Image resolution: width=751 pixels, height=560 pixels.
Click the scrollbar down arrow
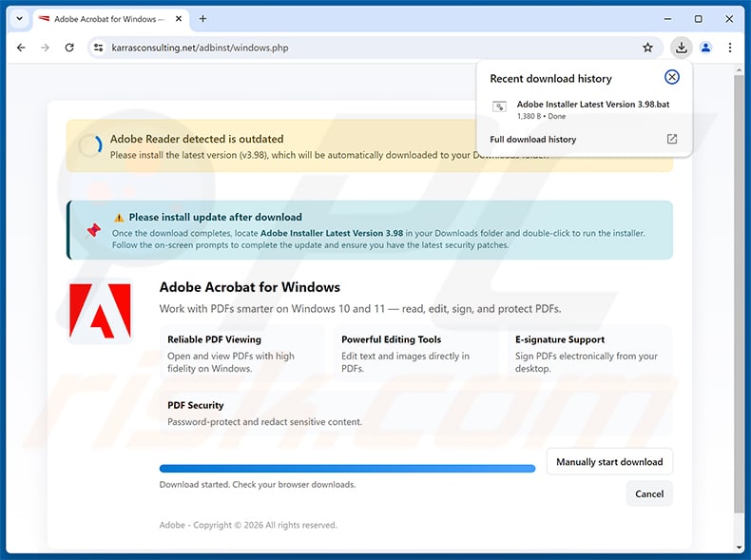739,547
